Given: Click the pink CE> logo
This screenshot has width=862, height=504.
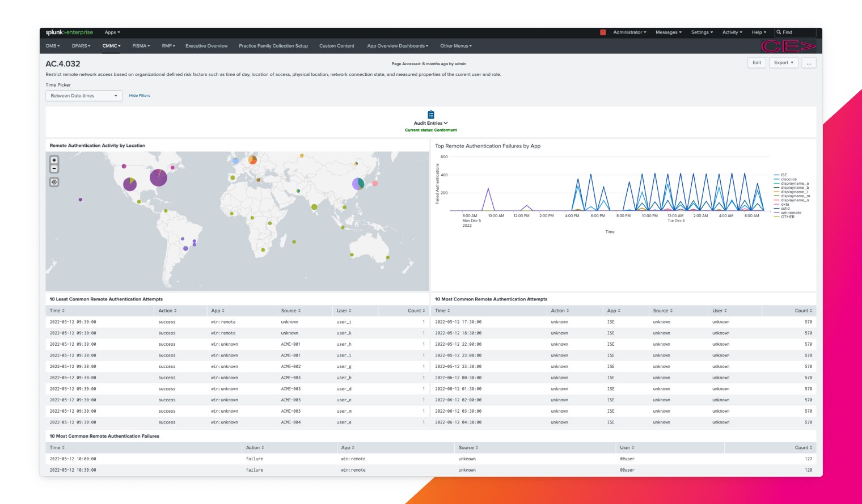Looking at the screenshot, I should (788, 46).
